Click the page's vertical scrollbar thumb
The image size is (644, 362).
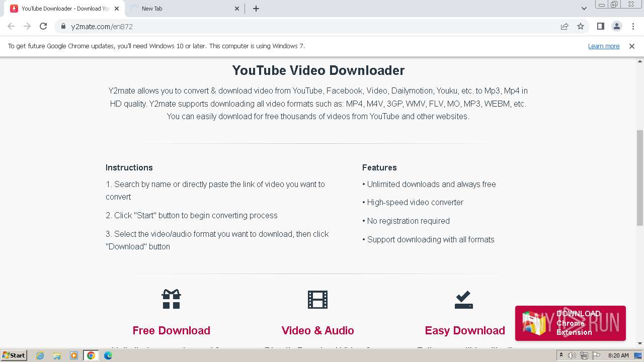click(640, 177)
